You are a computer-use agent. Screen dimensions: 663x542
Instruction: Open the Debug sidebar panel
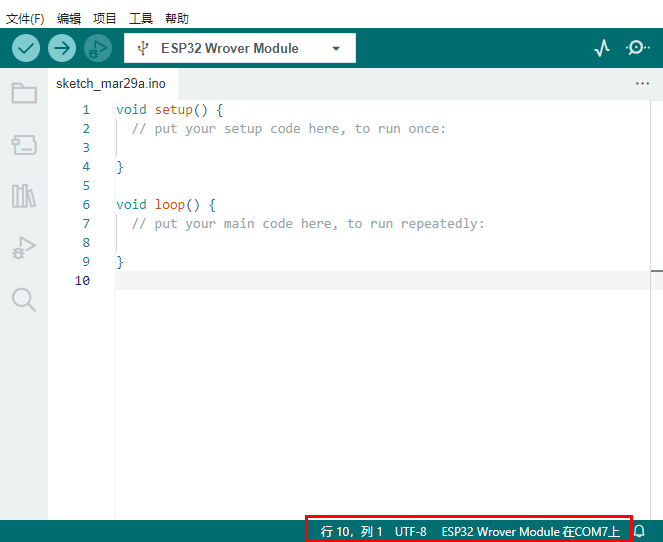tap(24, 248)
